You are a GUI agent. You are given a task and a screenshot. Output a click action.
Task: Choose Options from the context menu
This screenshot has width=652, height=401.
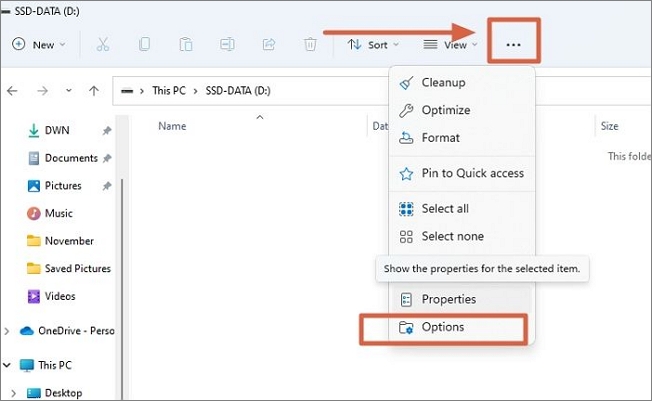[443, 327]
